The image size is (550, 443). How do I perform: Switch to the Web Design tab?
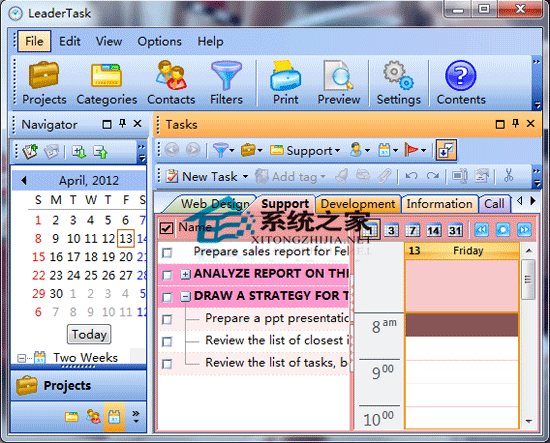(215, 204)
